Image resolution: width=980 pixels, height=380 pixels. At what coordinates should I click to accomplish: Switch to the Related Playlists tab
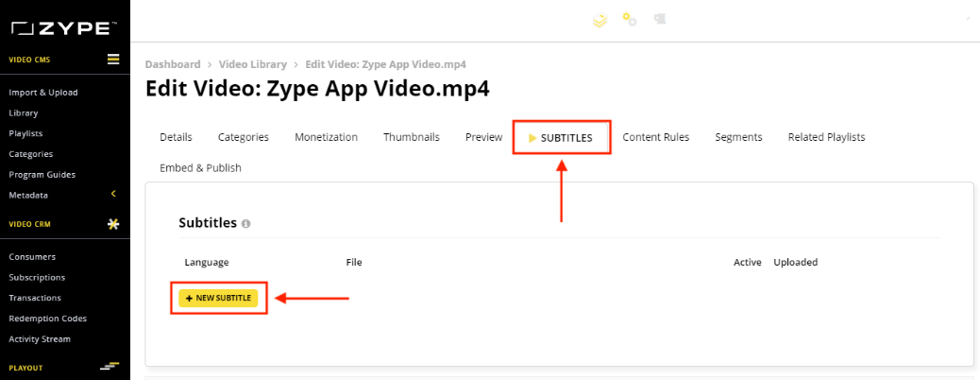click(x=826, y=137)
